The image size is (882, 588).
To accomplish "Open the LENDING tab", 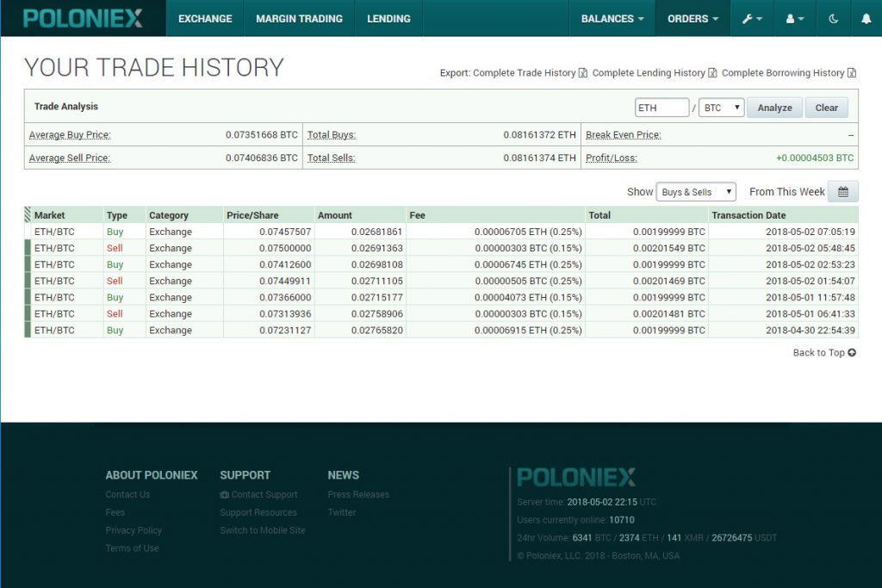I will point(388,19).
